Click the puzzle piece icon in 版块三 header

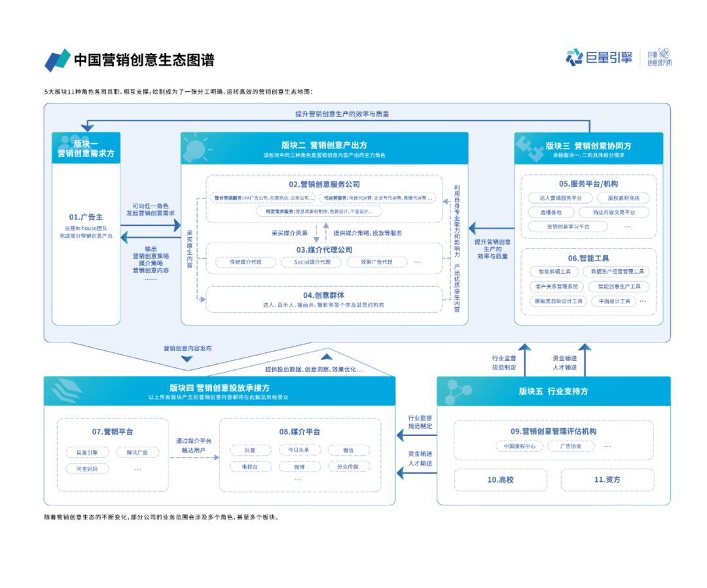[530, 149]
